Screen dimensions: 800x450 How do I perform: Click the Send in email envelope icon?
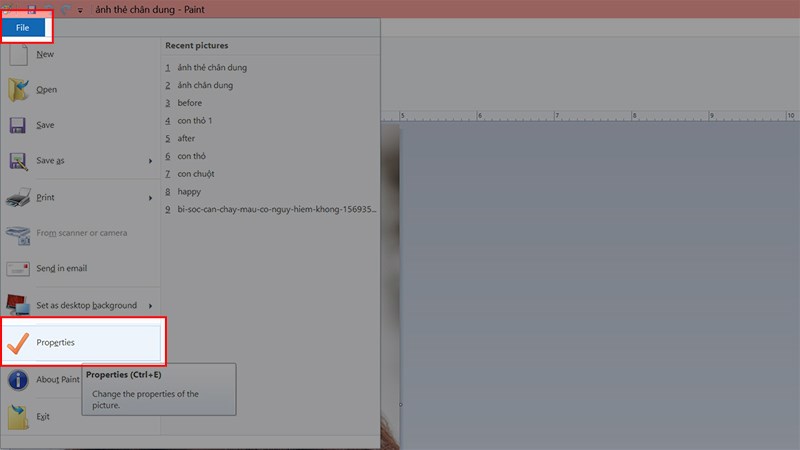(18, 269)
